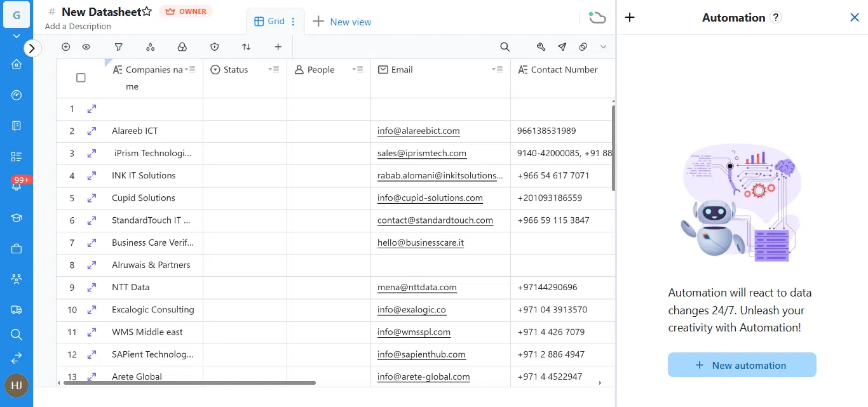868x407 pixels.
Task: Open Status column dropdown menu
Action: [x=275, y=69]
